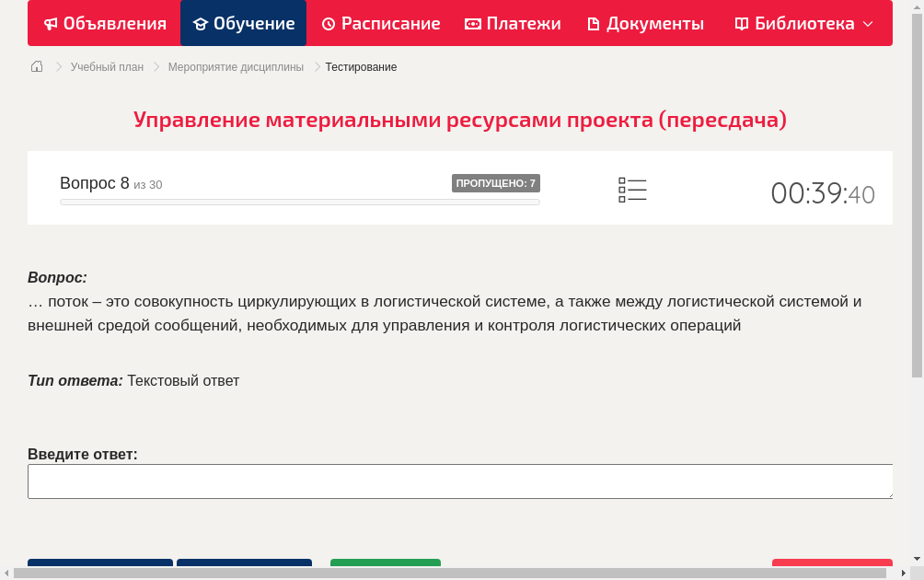Click the ПРОПУЩЕНО: 7 badge
Viewport: 924px width, 580px height.
click(x=496, y=182)
